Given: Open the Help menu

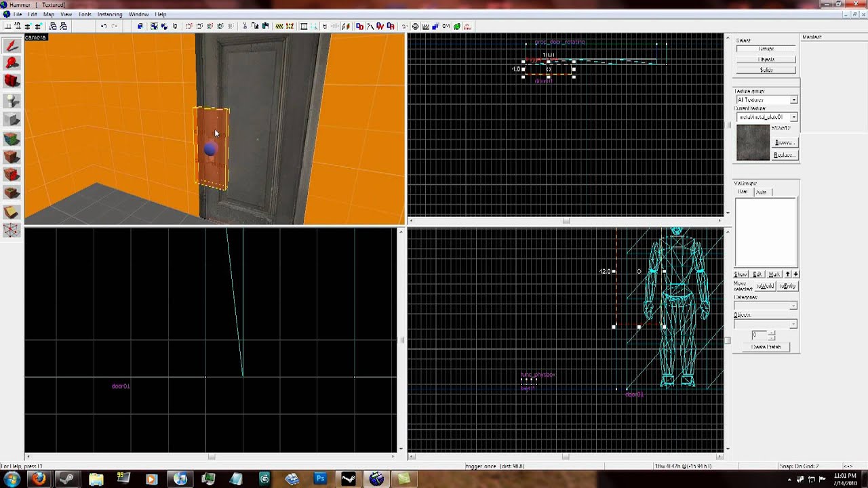Looking at the screenshot, I should point(161,14).
